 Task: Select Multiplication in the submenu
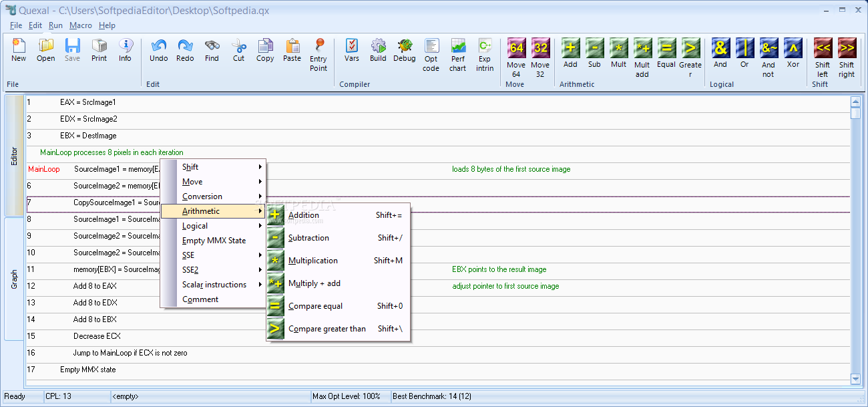[338, 261]
